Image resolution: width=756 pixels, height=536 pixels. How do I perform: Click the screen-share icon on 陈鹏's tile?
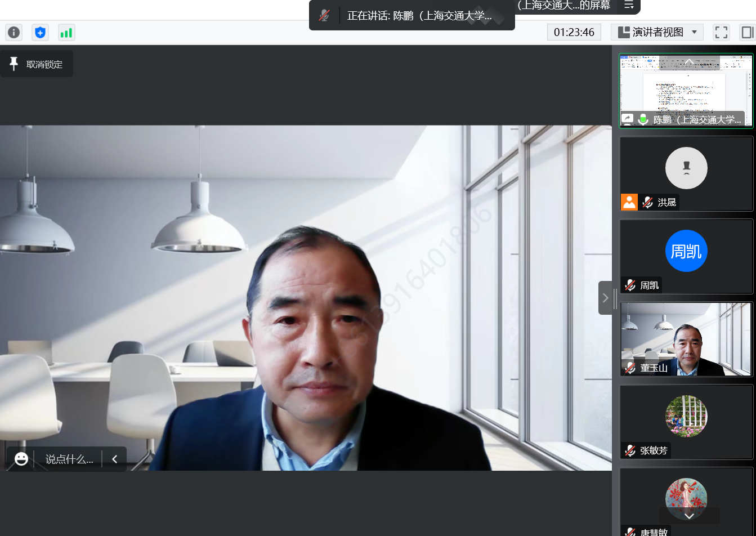(x=627, y=119)
